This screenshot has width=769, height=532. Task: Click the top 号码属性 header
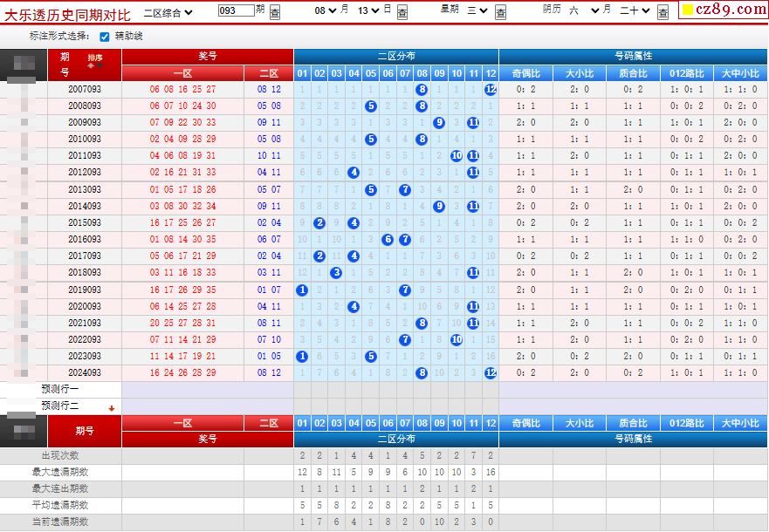tap(633, 57)
